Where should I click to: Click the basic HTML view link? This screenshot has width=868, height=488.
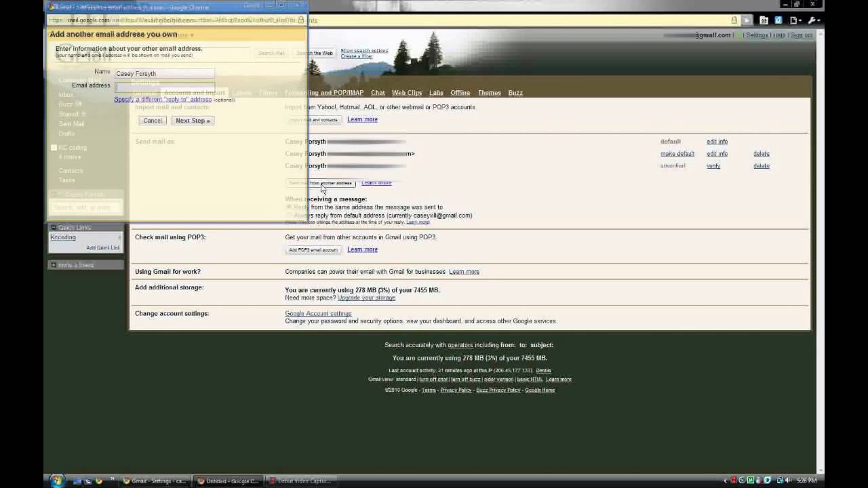[x=530, y=380]
